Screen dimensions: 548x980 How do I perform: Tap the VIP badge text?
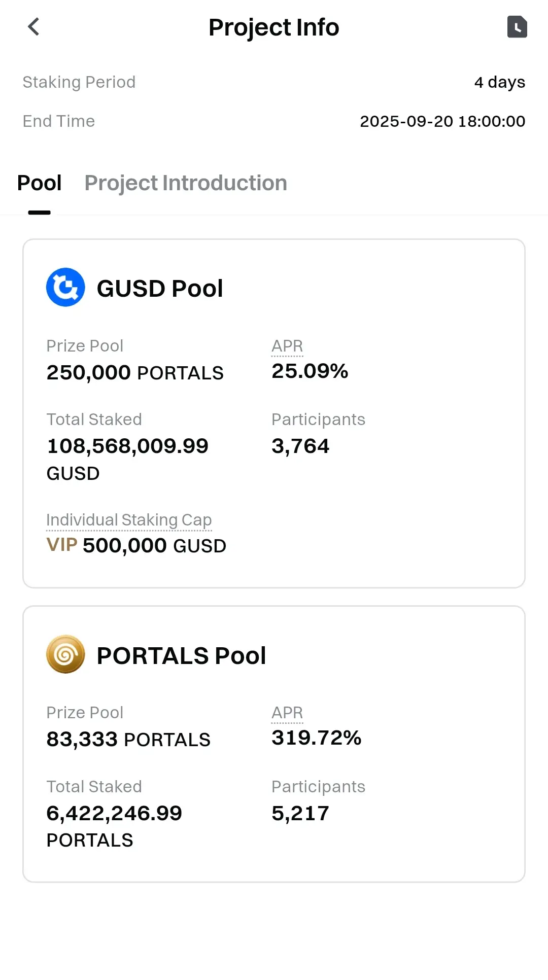62,545
